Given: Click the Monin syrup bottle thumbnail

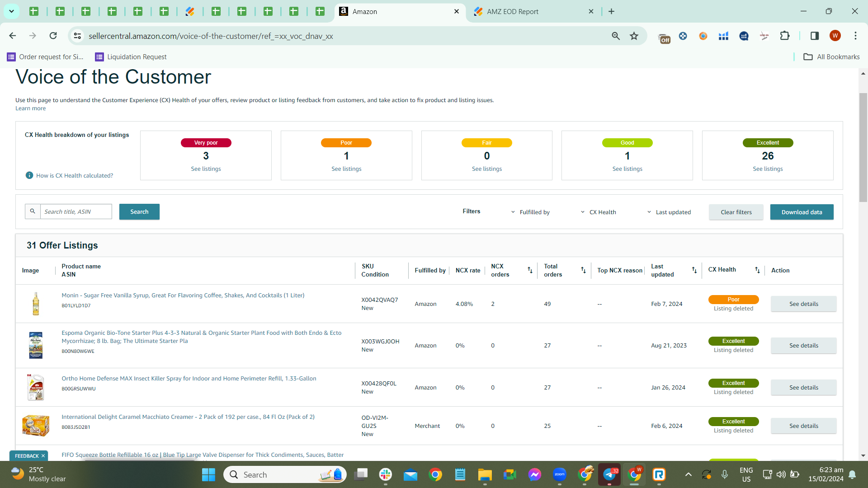Looking at the screenshot, I should point(36,304).
